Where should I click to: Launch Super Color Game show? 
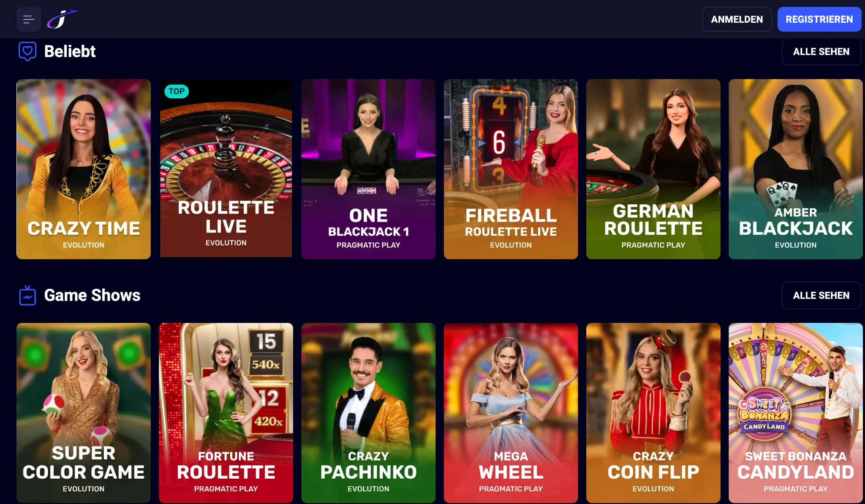click(x=84, y=413)
